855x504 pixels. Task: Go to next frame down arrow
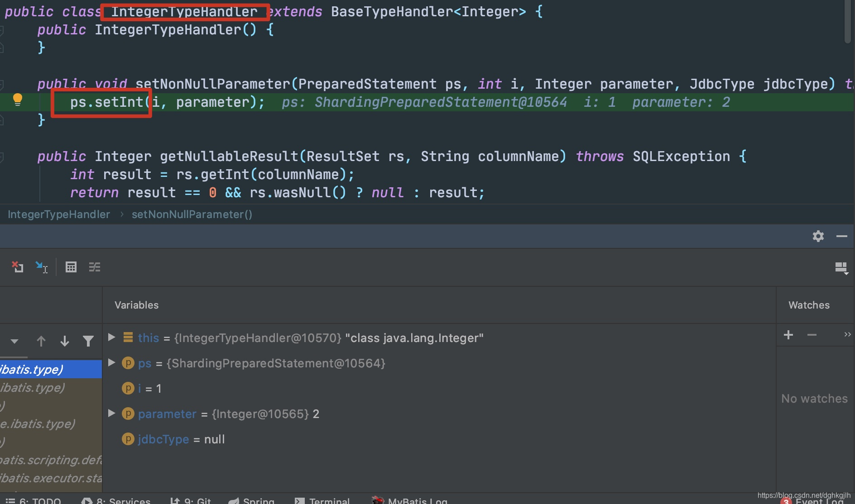click(65, 341)
